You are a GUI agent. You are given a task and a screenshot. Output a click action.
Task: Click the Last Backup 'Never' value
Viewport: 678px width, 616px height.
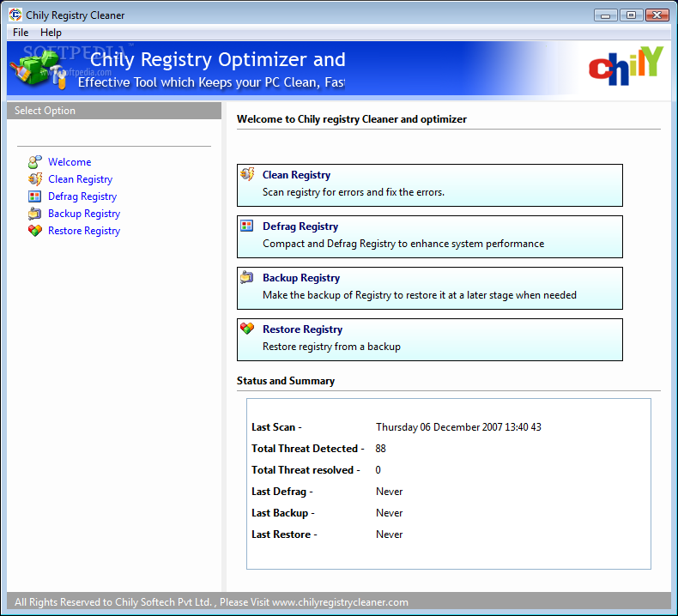pyautogui.click(x=389, y=513)
